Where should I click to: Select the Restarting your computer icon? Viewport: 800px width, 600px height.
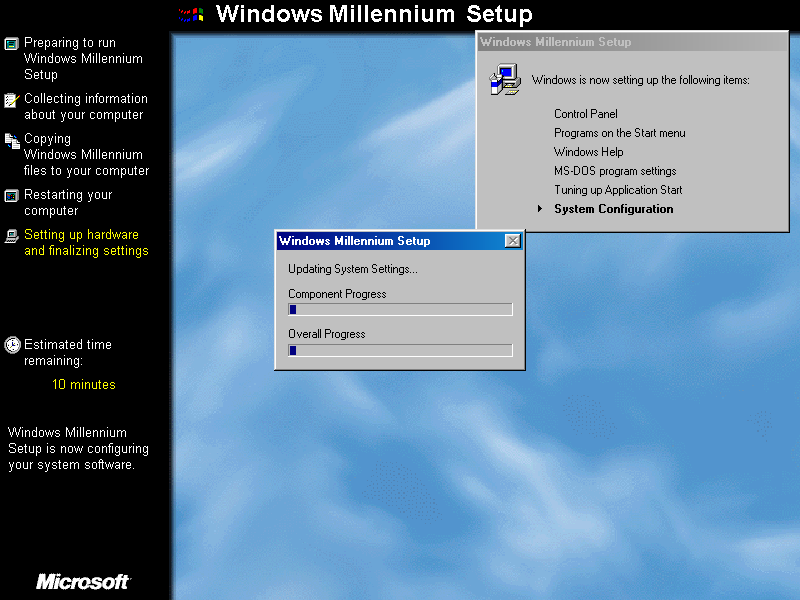(11, 195)
